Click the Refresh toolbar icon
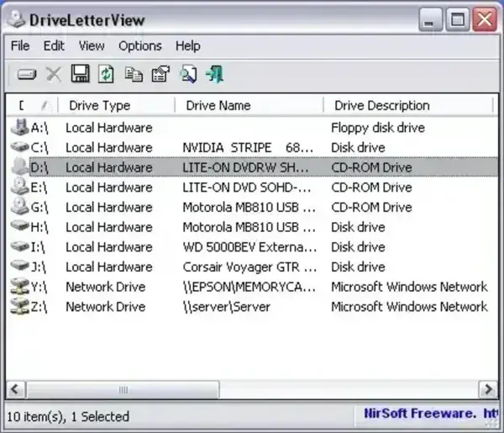Viewport: 504px width, 433px height. pos(107,75)
